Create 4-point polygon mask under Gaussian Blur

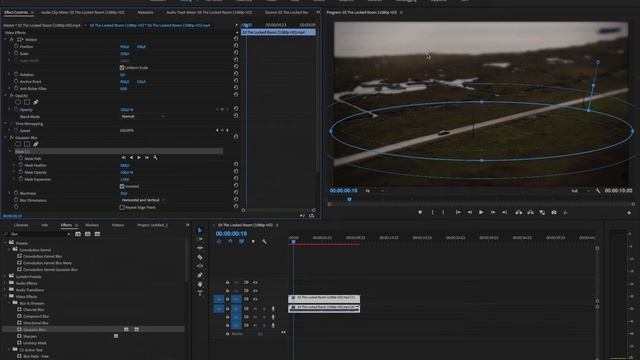27,144
